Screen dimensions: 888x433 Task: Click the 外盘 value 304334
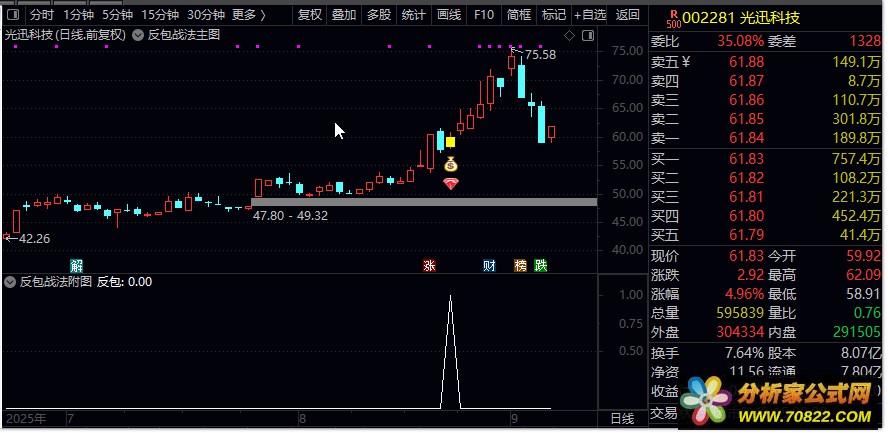click(x=740, y=332)
